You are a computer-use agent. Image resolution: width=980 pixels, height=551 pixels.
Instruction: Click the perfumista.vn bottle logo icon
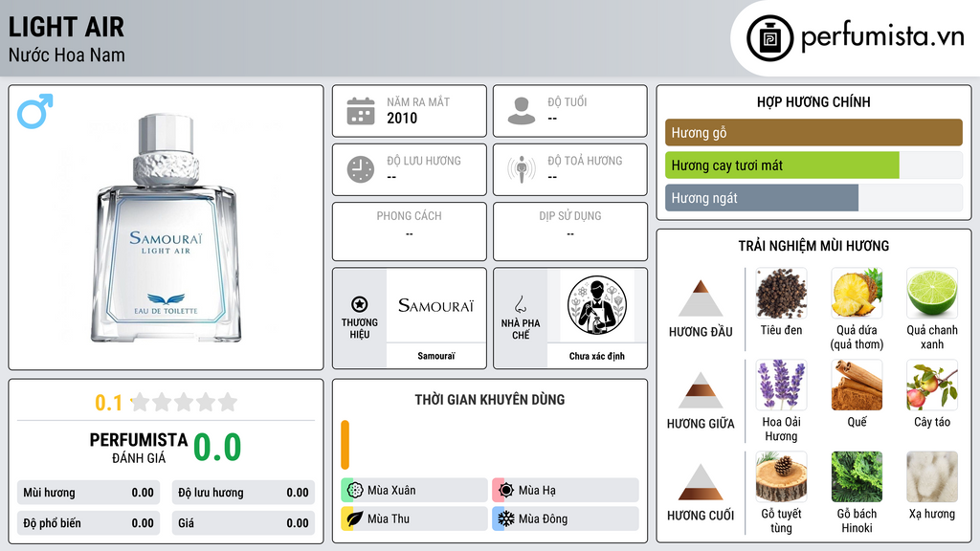tap(769, 38)
